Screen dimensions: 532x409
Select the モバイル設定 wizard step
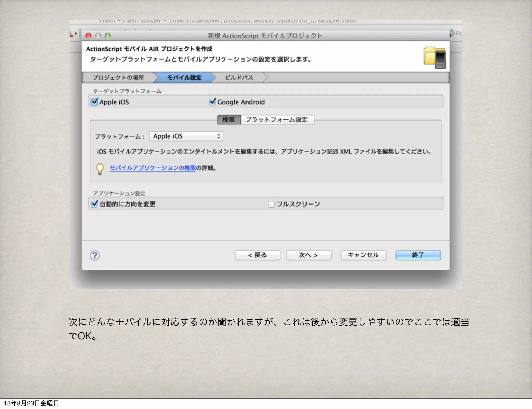(x=184, y=78)
